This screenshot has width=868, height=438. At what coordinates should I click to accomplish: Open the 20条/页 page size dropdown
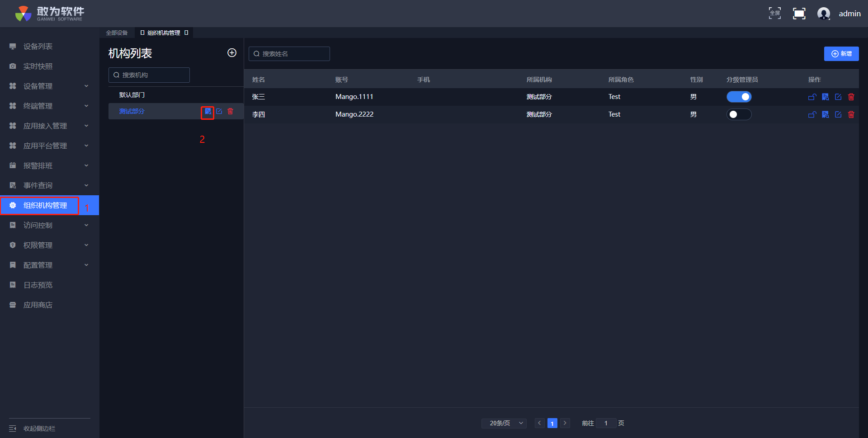(x=504, y=423)
